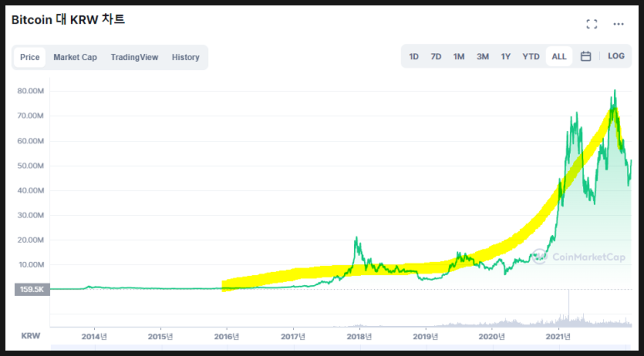Click the 2020년 axis label

point(492,337)
